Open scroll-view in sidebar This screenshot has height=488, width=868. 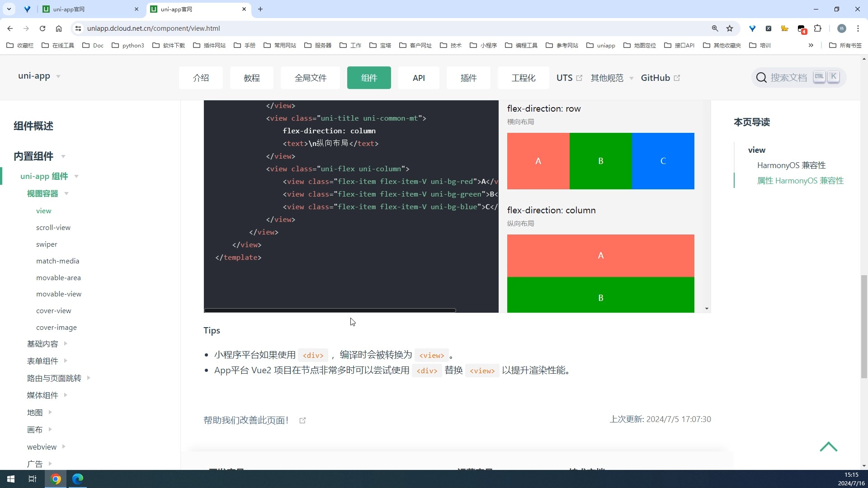53,228
